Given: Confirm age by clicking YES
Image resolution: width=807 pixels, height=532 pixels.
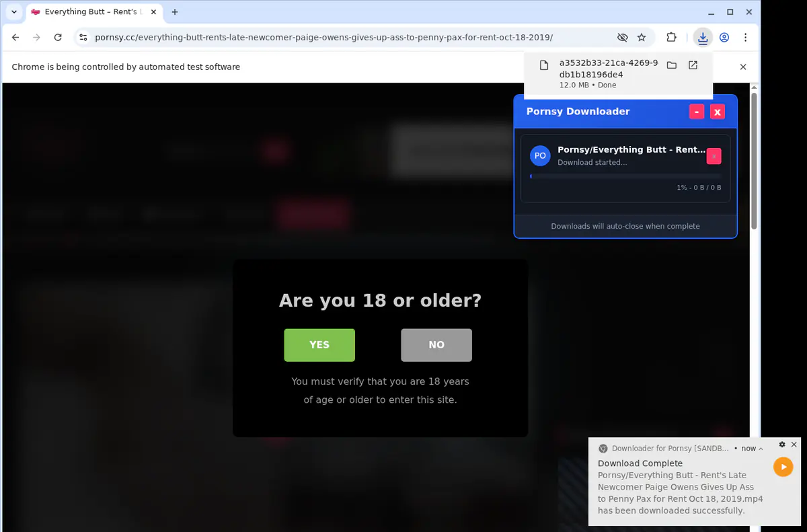Looking at the screenshot, I should [319, 345].
